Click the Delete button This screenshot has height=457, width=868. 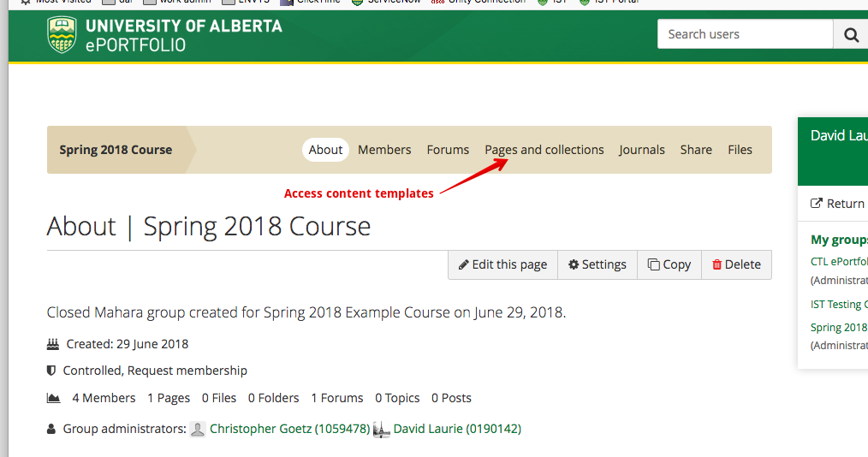736,265
